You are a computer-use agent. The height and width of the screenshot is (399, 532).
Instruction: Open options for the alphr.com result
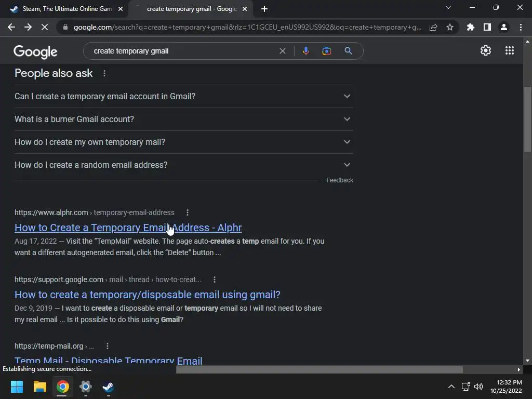point(187,212)
